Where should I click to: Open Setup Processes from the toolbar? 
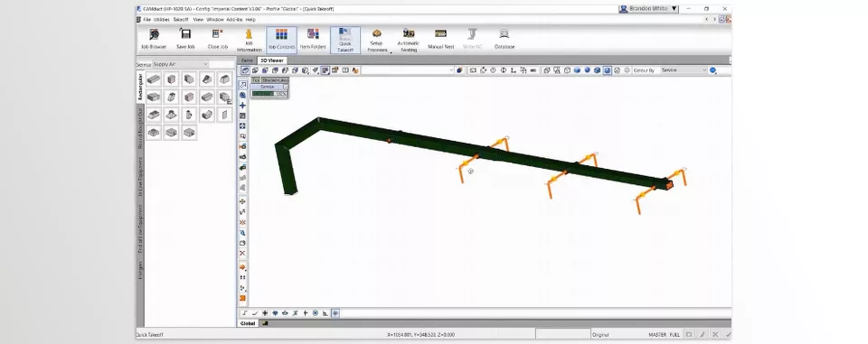(377, 41)
